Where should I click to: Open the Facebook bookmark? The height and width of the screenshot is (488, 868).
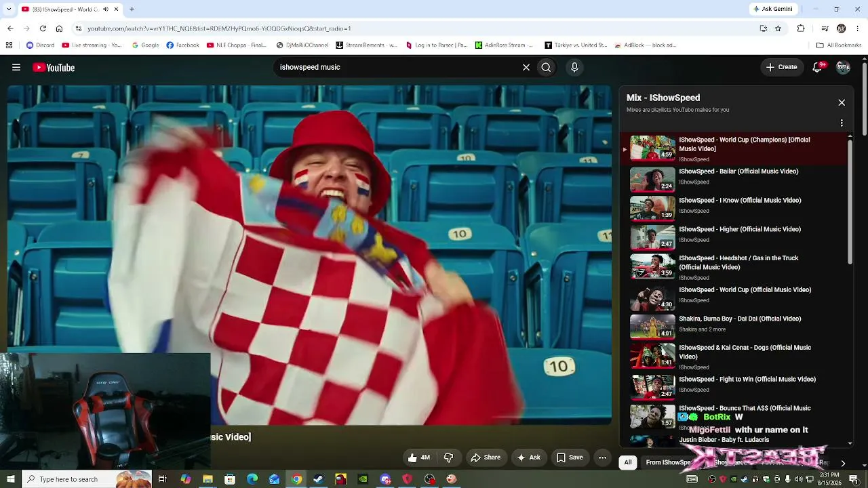click(183, 45)
